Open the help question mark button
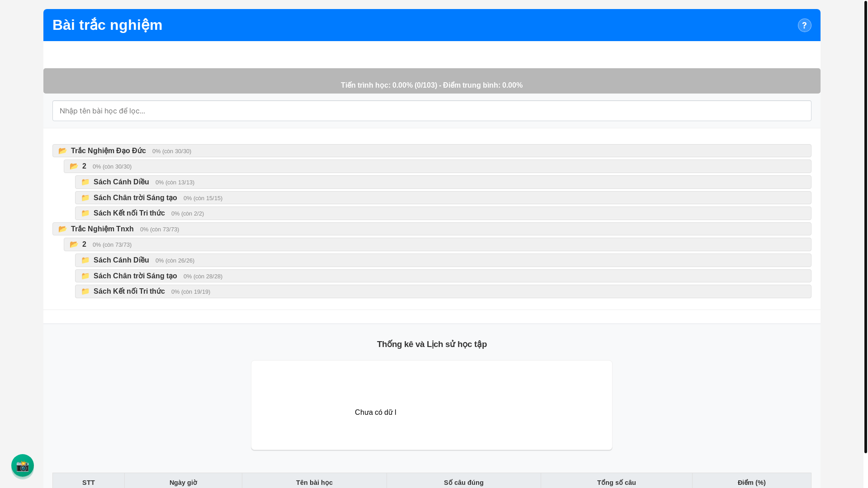The image size is (868, 488). pyautogui.click(x=804, y=25)
